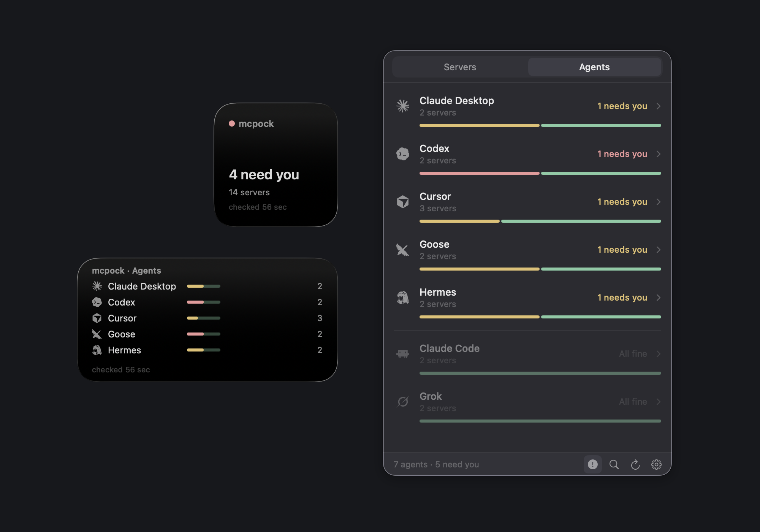Image resolution: width=760 pixels, height=532 pixels.
Task: Toggle the needs-attention filter icon
Action: point(593,464)
